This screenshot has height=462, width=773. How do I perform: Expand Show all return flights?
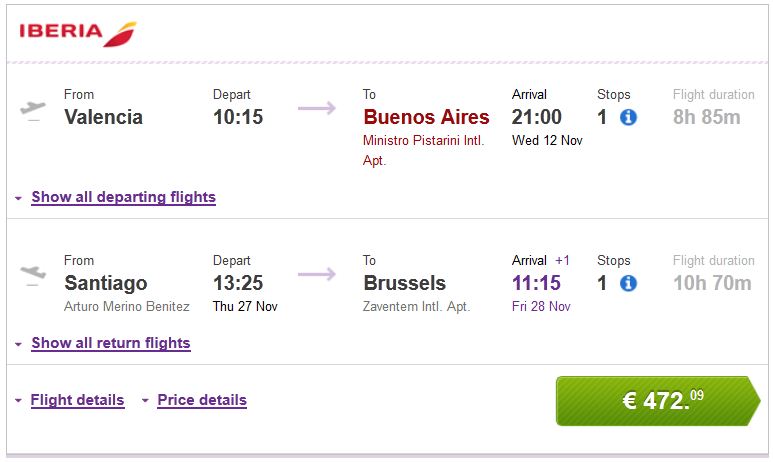[110, 343]
